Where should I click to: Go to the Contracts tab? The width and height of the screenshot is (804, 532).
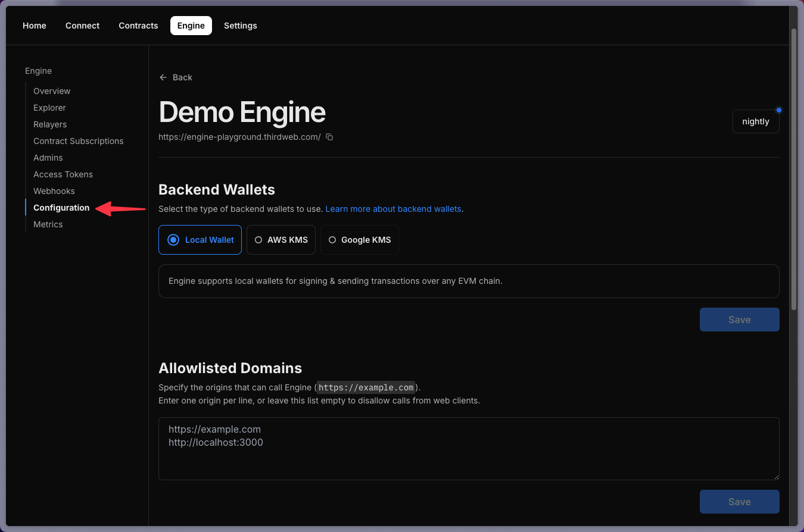138,26
